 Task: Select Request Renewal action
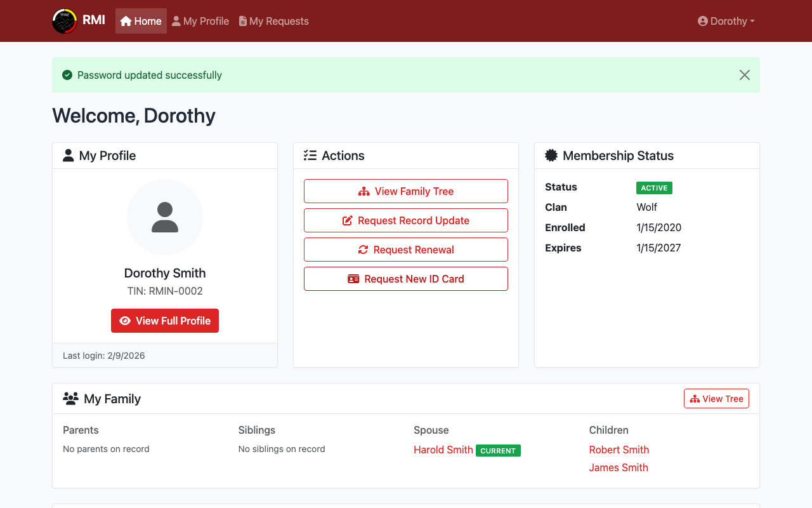(x=406, y=250)
